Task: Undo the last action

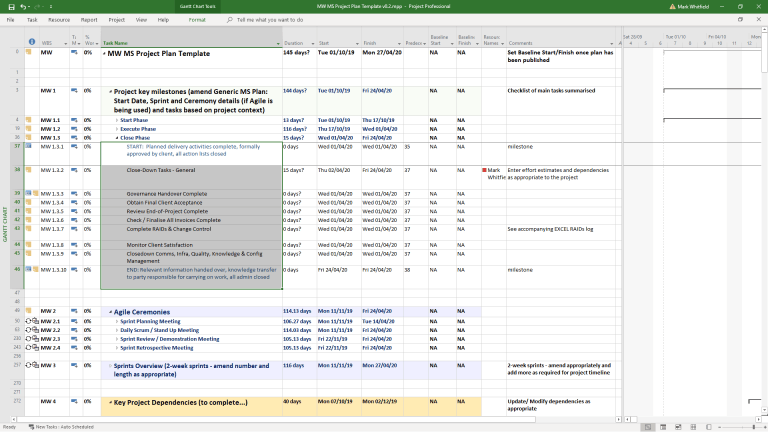Action: pyautogui.click(x=23, y=6)
